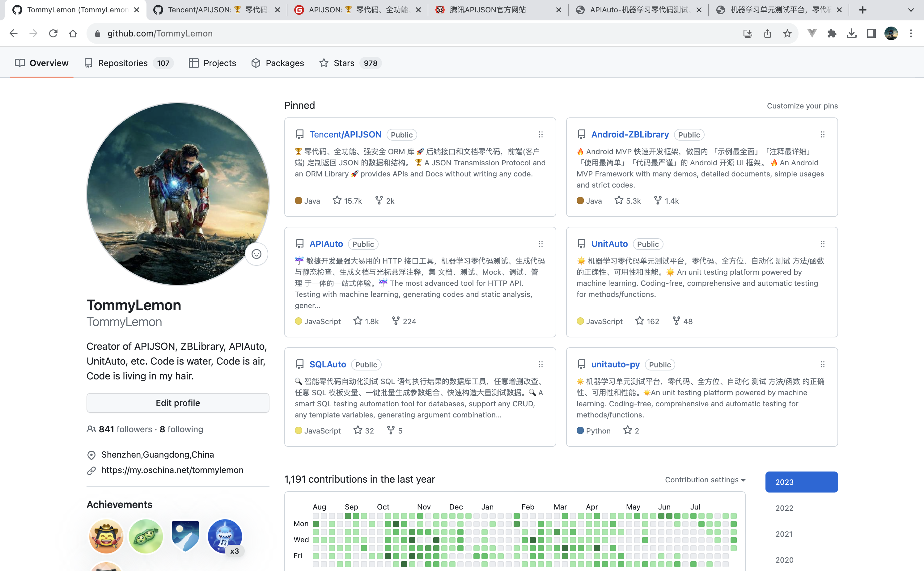Image resolution: width=924 pixels, height=571 pixels.
Task: Open the Stars tab
Action: 344,63
